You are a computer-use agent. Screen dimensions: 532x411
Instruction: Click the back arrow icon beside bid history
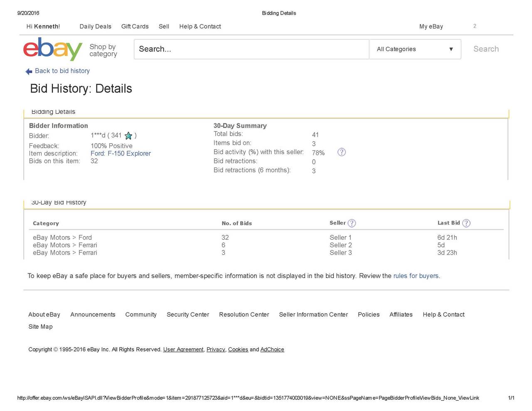[x=29, y=71]
